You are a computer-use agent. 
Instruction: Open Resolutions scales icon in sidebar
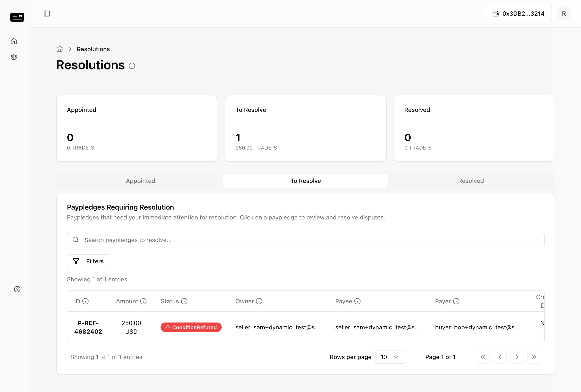click(14, 57)
